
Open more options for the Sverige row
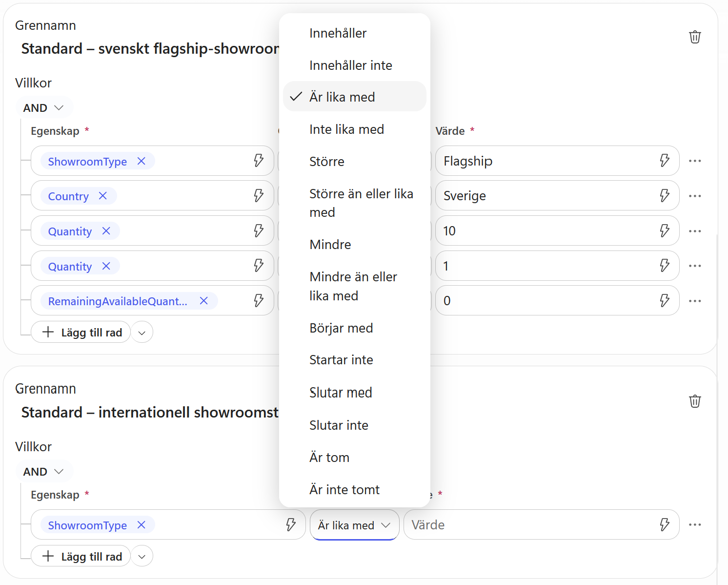695,196
